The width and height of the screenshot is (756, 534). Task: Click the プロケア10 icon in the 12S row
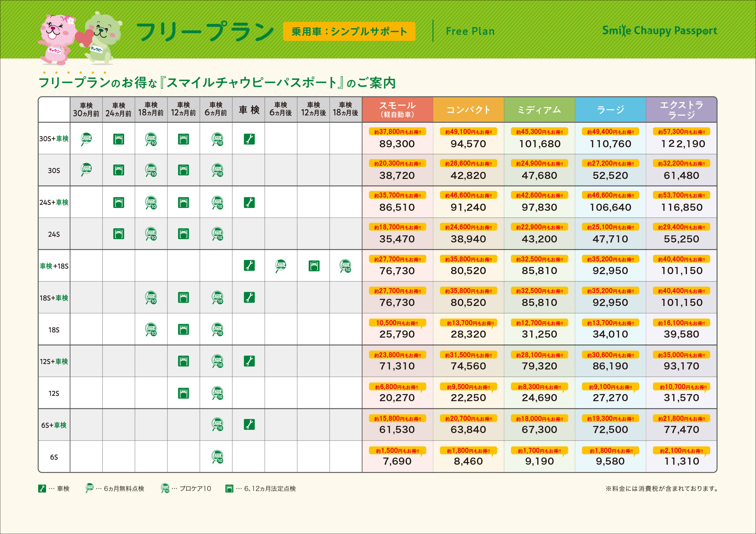click(217, 393)
